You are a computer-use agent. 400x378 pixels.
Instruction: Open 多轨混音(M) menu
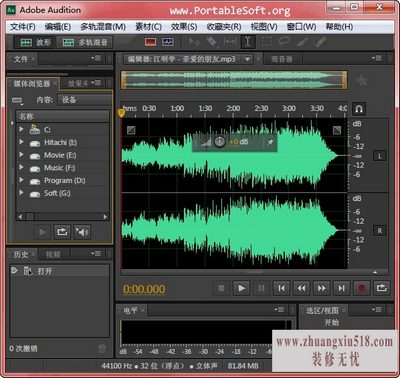103,27
